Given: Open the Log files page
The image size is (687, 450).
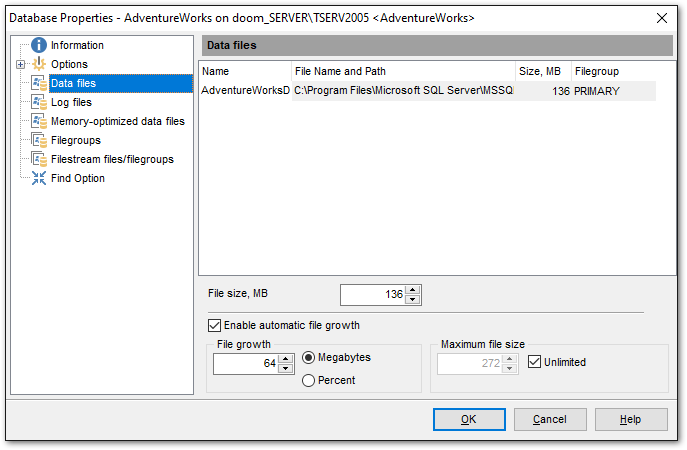Looking at the screenshot, I should pyautogui.click(x=71, y=102).
